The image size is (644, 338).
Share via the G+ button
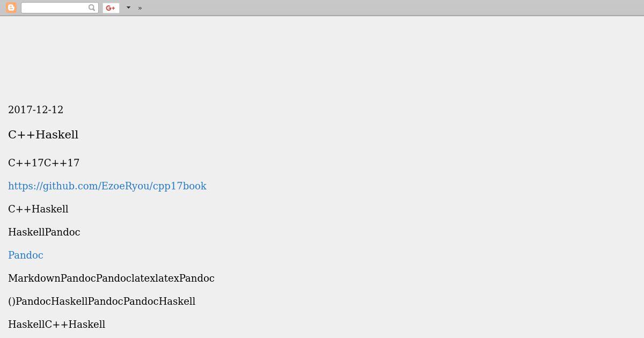click(111, 8)
